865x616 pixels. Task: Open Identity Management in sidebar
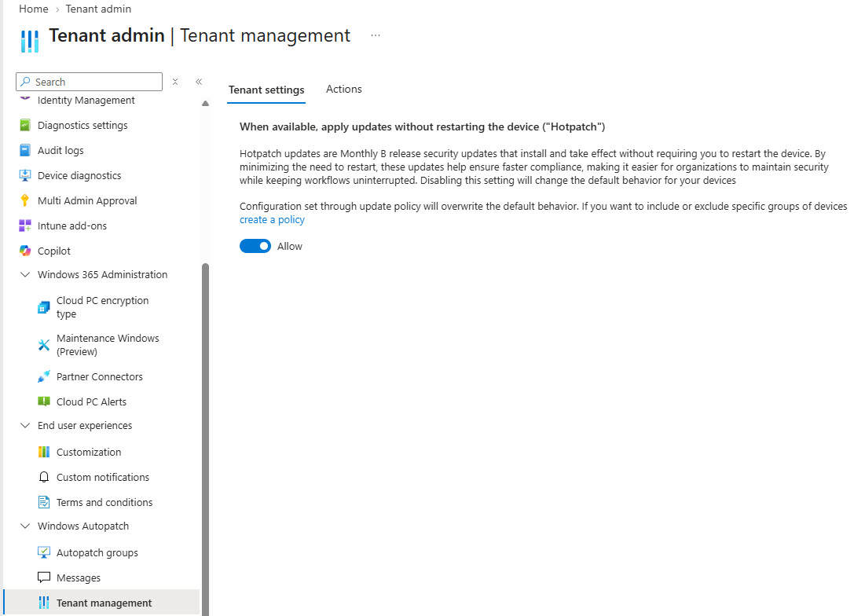pyautogui.click(x=86, y=100)
